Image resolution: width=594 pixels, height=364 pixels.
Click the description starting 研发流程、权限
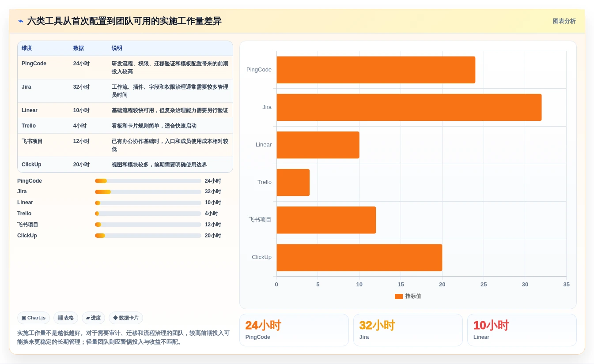coord(170,68)
